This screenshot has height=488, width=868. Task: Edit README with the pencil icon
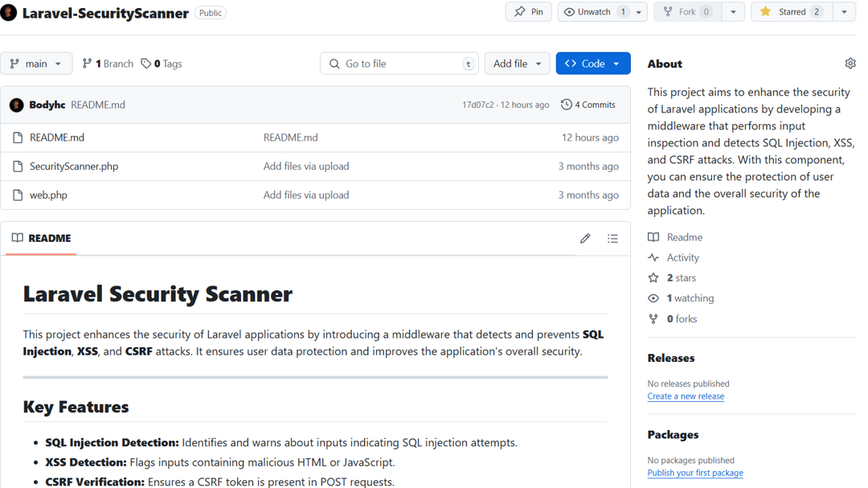(585, 238)
